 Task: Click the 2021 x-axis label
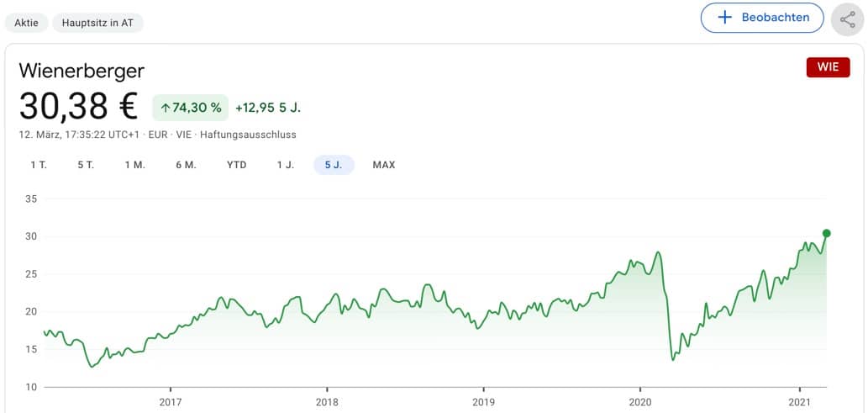[x=799, y=402]
